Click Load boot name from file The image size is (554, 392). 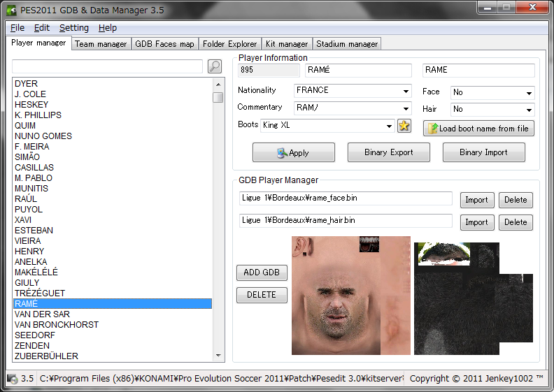(478, 129)
